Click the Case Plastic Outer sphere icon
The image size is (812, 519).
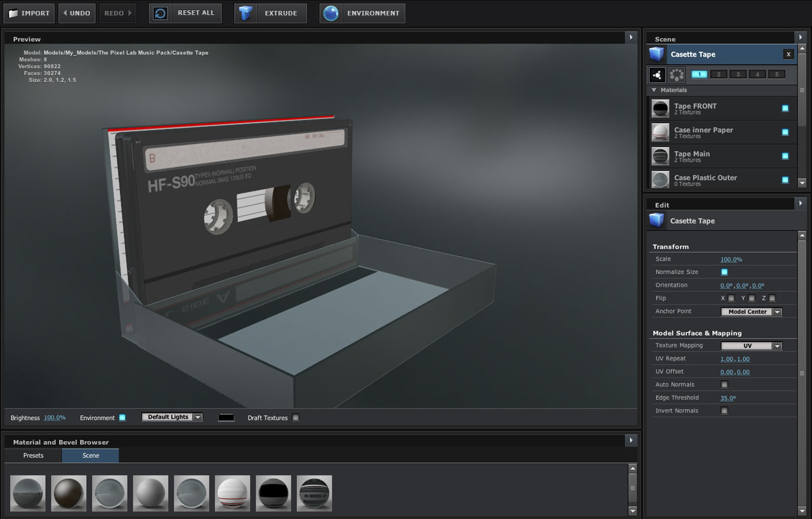pos(660,180)
